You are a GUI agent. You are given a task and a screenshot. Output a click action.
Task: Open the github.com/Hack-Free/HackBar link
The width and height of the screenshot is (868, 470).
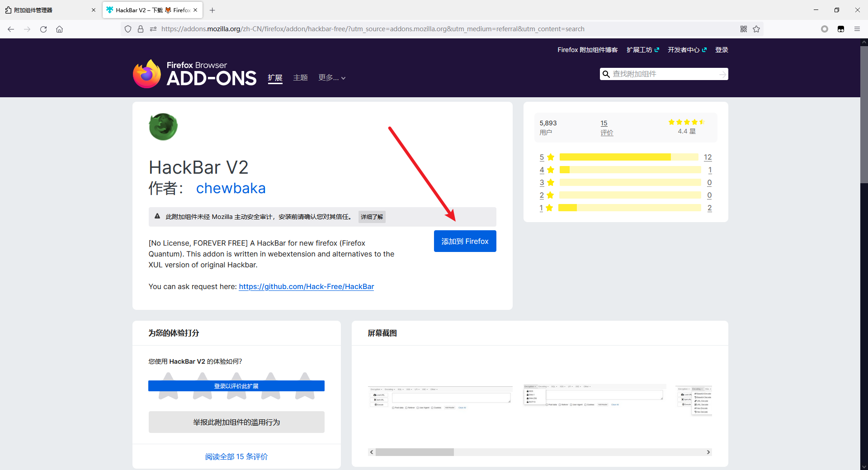307,286
